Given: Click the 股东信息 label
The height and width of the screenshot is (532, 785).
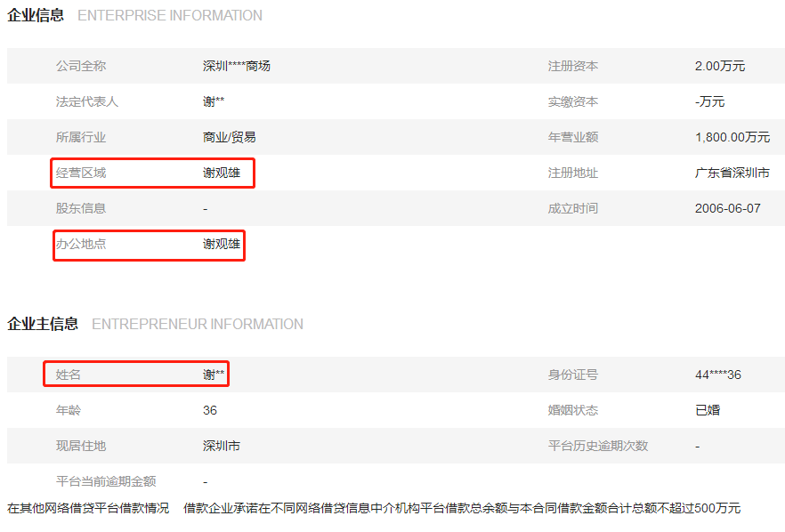Looking at the screenshot, I should pyautogui.click(x=81, y=209).
